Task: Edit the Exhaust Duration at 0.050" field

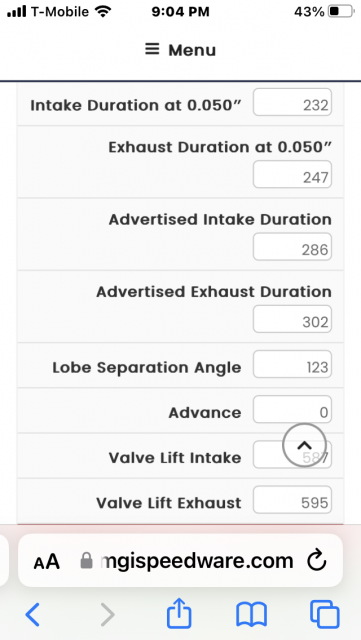Action: [292, 174]
